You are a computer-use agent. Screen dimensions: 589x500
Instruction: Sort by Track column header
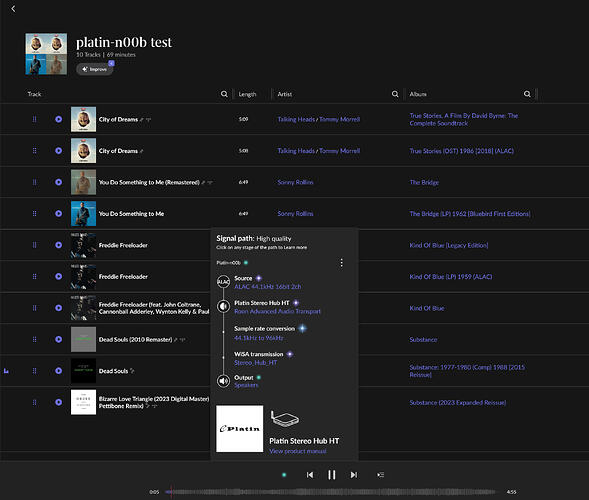pos(34,94)
